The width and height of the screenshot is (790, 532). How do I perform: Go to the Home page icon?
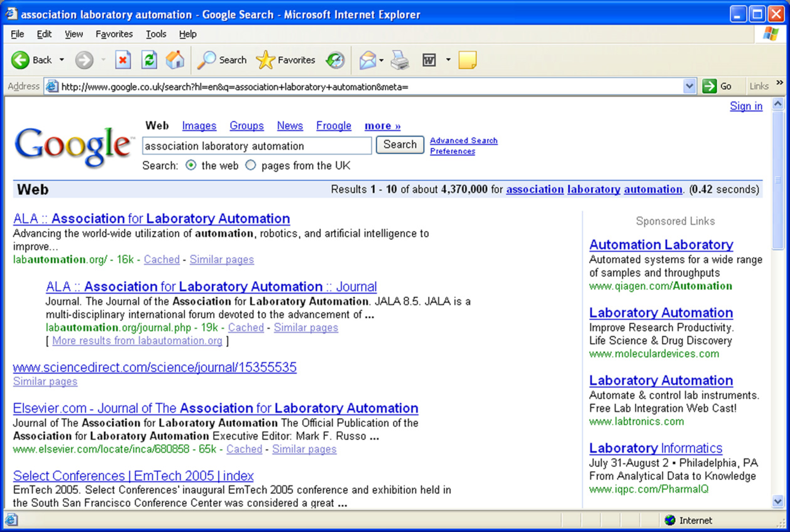coord(175,60)
